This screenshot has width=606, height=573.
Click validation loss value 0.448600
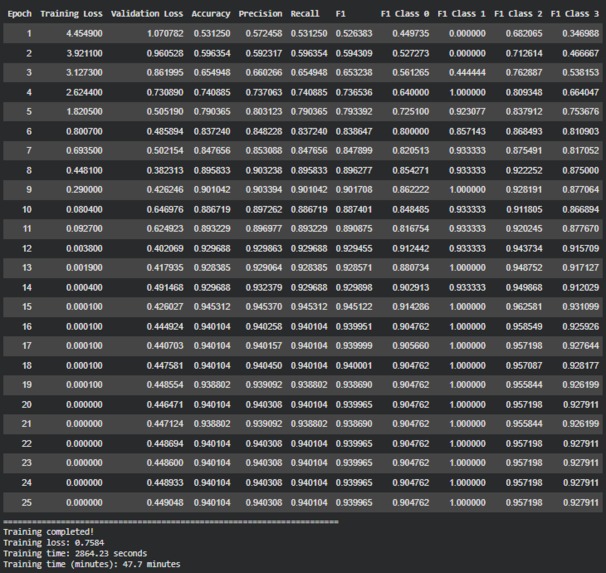tap(165, 463)
